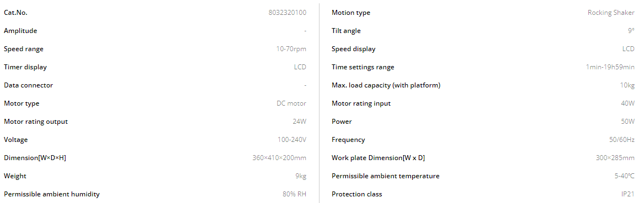
Task: Click the Protection class IP21 value
Action: [628, 194]
